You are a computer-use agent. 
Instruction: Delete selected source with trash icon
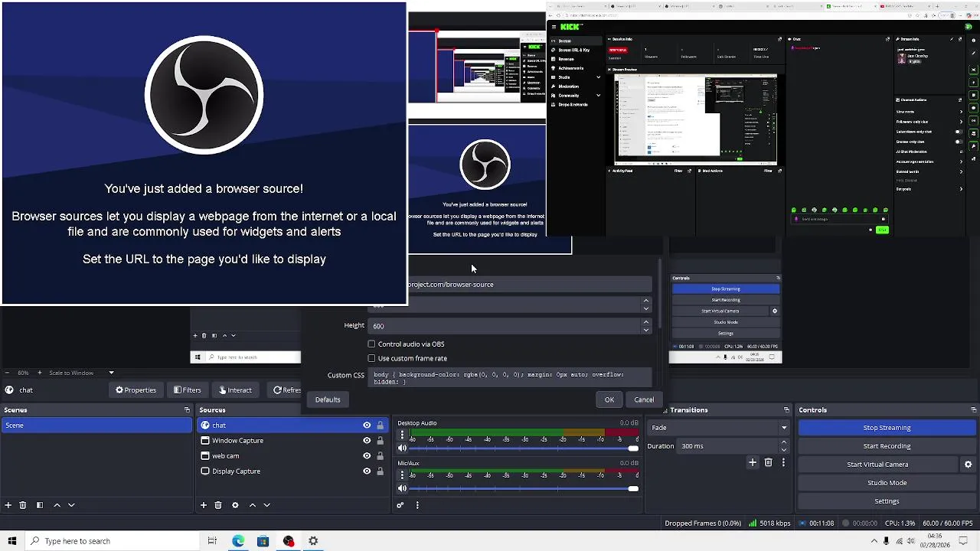[218, 505]
